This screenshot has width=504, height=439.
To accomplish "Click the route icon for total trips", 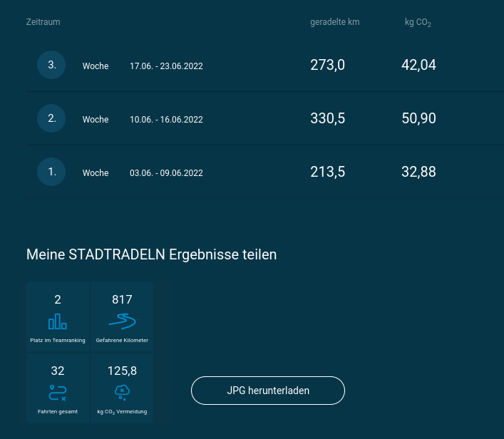I will point(58,392).
